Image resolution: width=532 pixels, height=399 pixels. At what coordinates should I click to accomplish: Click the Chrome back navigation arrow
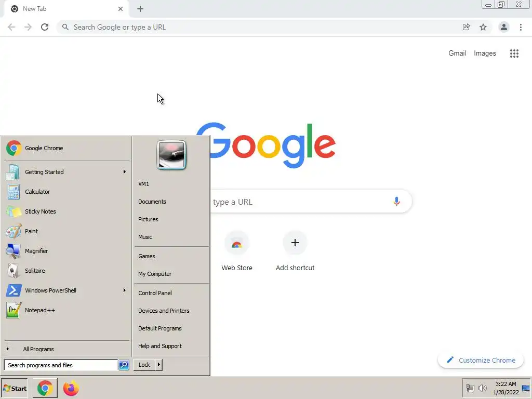pyautogui.click(x=11, y=27)
